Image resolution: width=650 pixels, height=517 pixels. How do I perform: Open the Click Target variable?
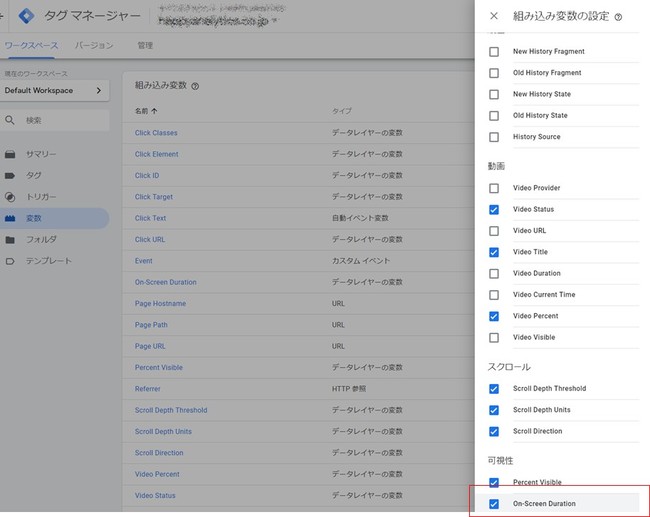[x=154, y=197]
